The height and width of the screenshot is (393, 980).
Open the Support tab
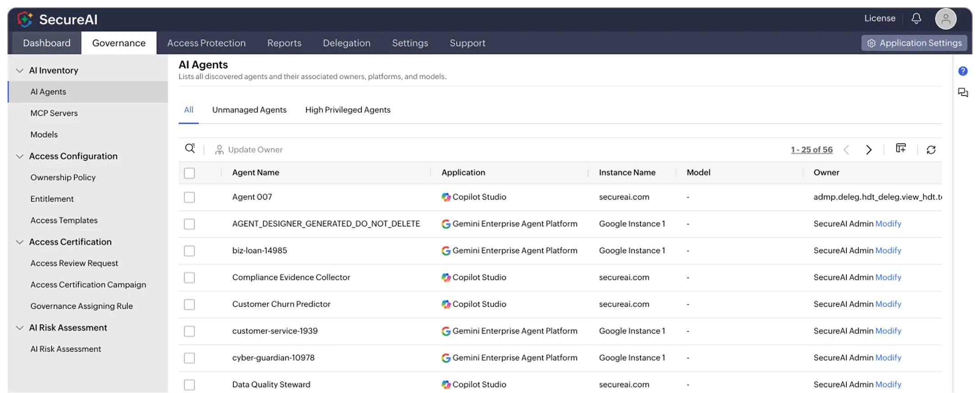[x=467, y=43]
